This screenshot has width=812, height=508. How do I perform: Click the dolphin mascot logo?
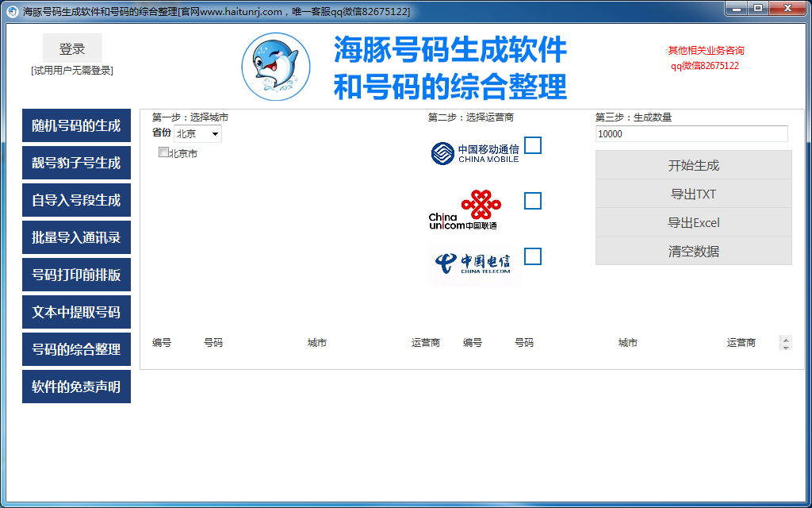pos(276,67)
